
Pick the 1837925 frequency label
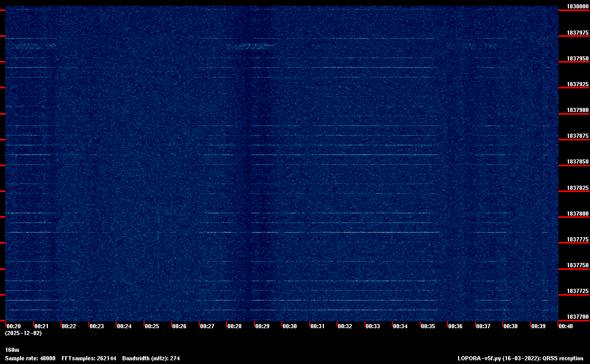(x=577, y=84)
